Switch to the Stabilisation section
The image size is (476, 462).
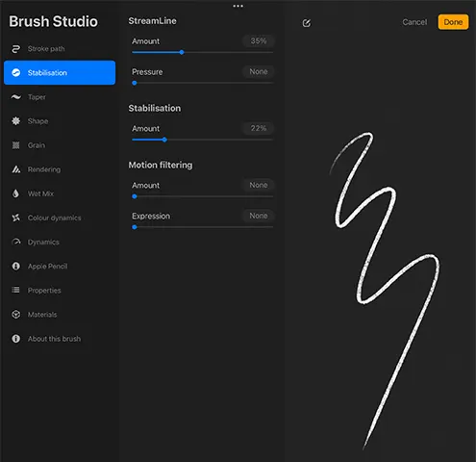coord(60,73)
